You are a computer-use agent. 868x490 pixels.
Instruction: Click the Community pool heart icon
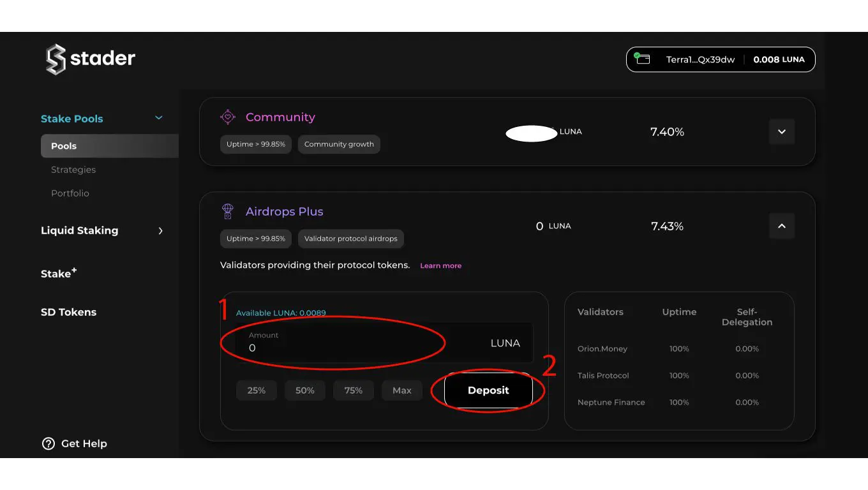tap(228, 117)
